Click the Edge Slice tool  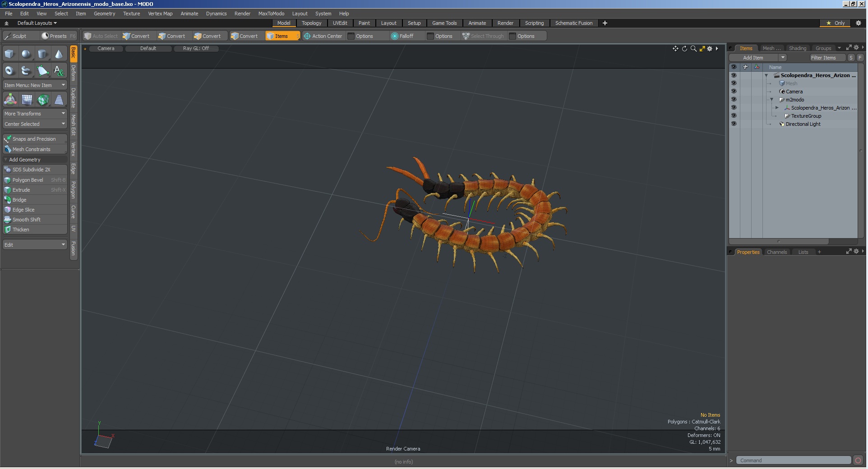click(35, 210)
